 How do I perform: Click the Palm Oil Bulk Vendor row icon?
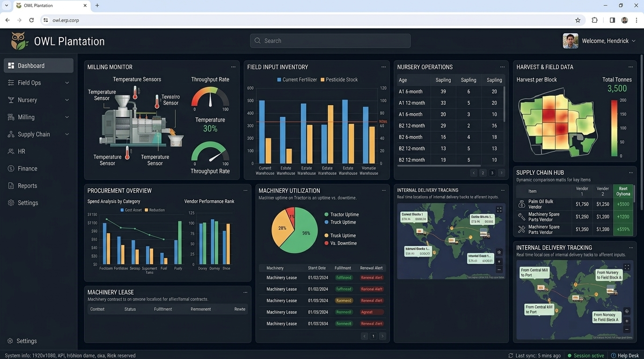[x=521, y=204]
